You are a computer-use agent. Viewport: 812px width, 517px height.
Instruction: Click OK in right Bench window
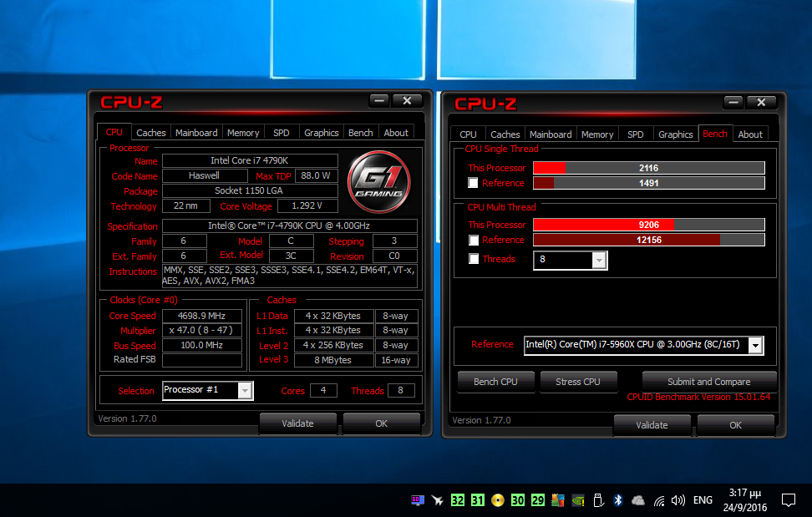pos(736,425)
